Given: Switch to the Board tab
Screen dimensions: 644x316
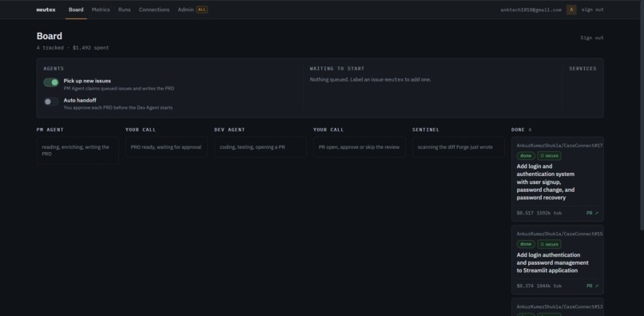Looking at the screenshot, I should pyautogui.click(x=76, y=10).
